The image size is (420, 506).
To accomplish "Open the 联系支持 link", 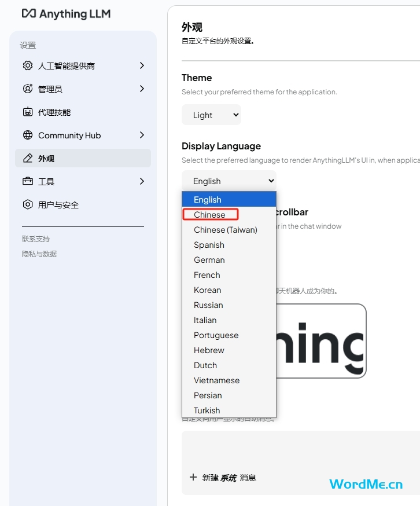I will [x=36, y=239].
